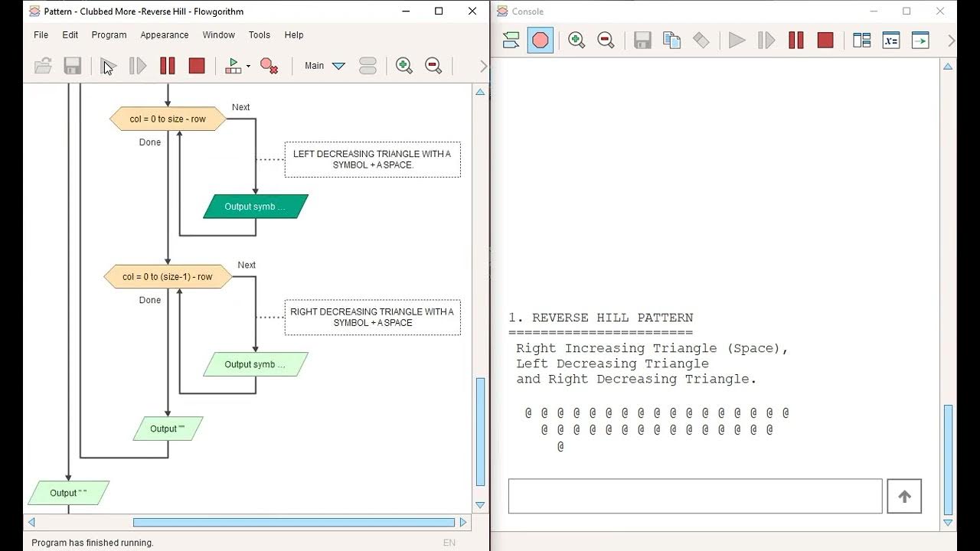
Task: Select the light green Output symb shape
Action: click(x=256, y=364)
